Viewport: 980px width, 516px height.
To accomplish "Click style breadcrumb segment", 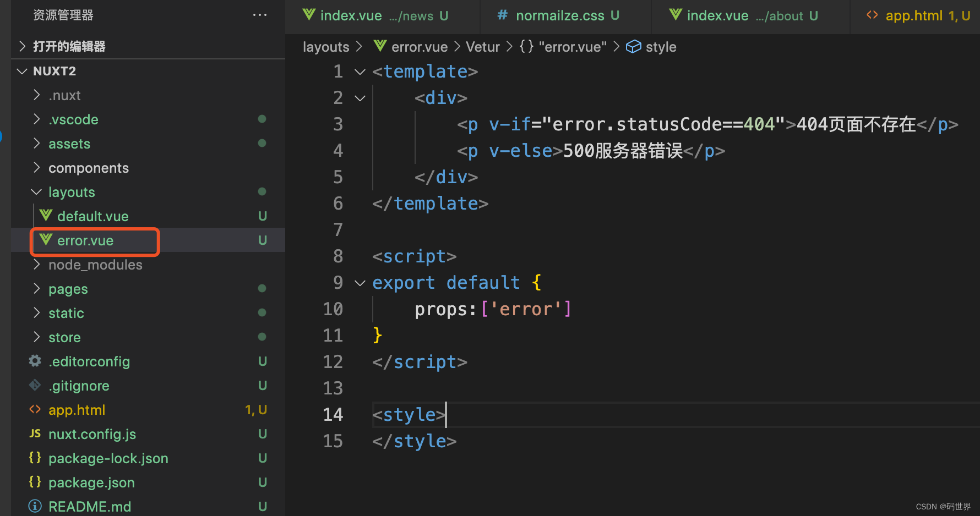I will (x=661, y=47).
